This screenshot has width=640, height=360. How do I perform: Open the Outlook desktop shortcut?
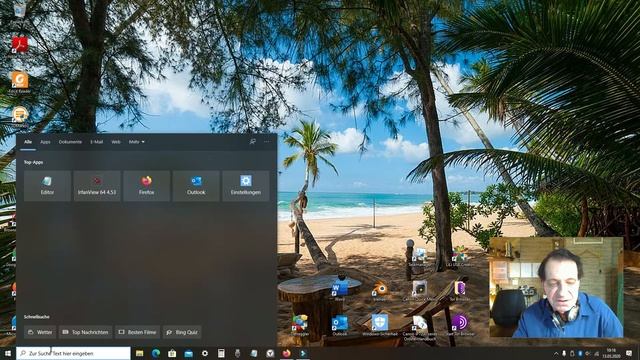click(x=340, y=325)
